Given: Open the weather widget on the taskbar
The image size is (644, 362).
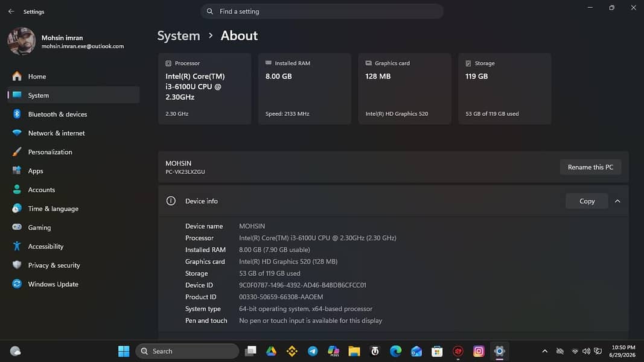Looking at the screenshot, I should click(16, 351).
